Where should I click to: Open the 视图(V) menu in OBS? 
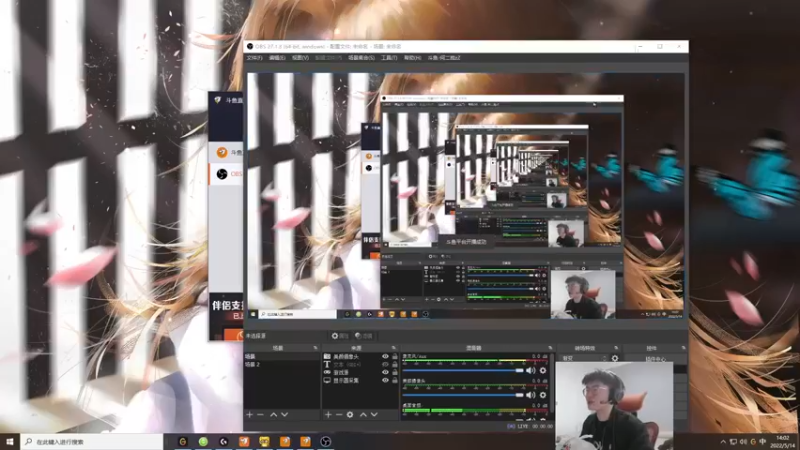click(300, 58)
